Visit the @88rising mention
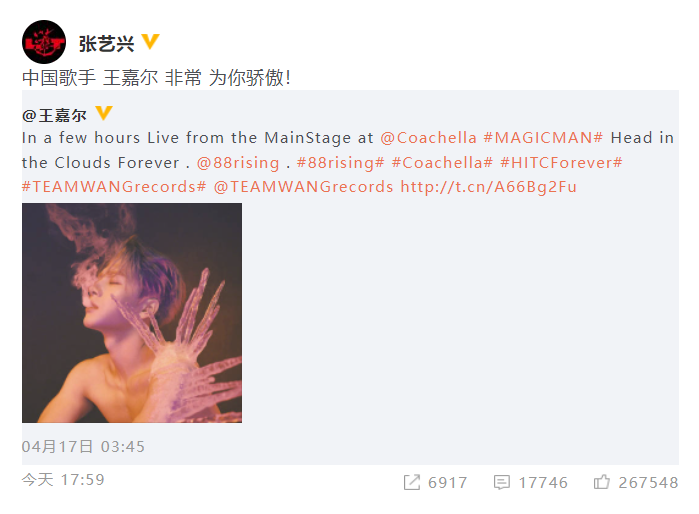The width and height of the screenshot is (699, 514). click(238, 163)
